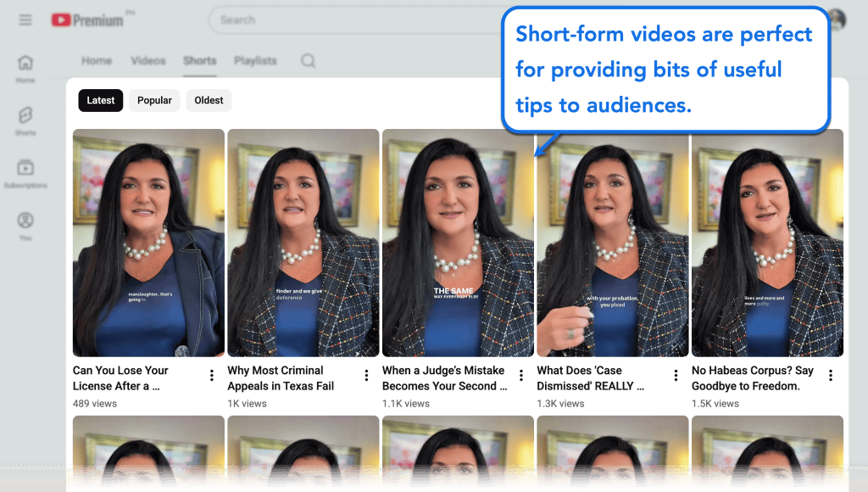This screenshot has height=492, width=868.
Task: Click the '1.3K views' text
Action: point(561,403)
